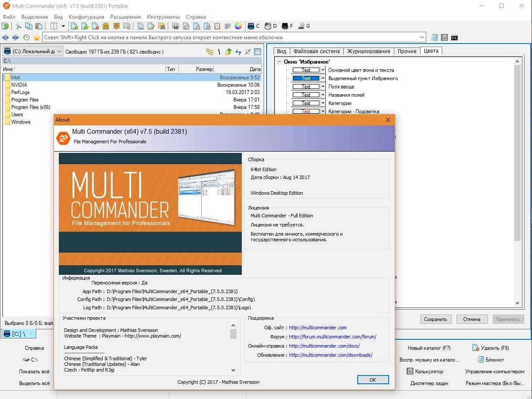Image resolution: width=532 pixels, height=399 pixels.
Task: Switch to the Журналирование tab
Action: click(x=369, y=51)
